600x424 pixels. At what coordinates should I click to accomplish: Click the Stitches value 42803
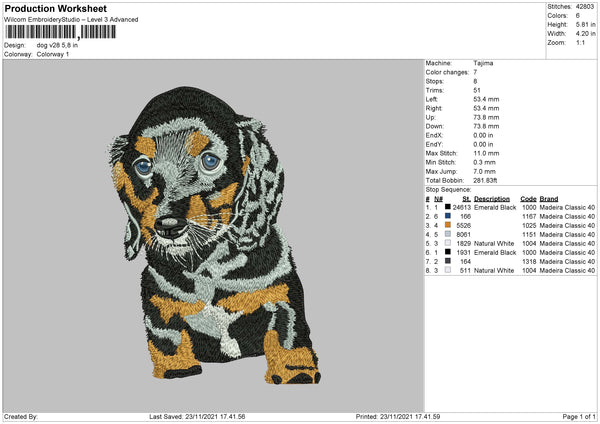pos(585,7)
